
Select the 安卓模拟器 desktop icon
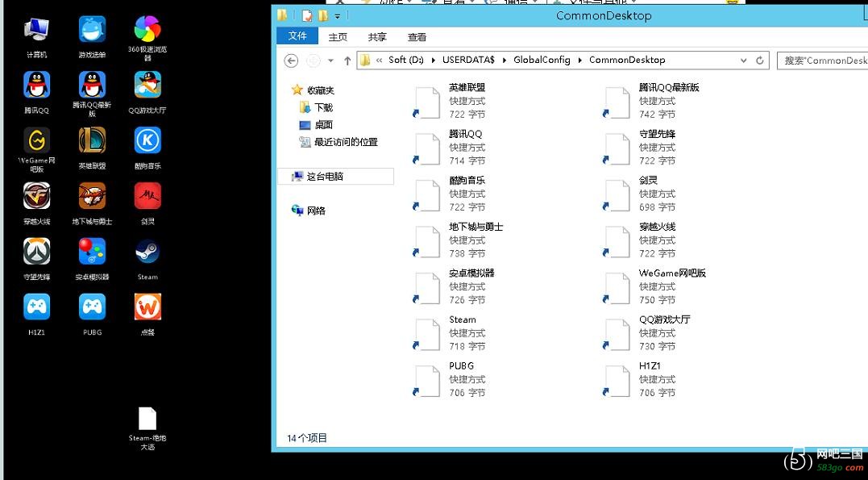click(x=92, y=259)
